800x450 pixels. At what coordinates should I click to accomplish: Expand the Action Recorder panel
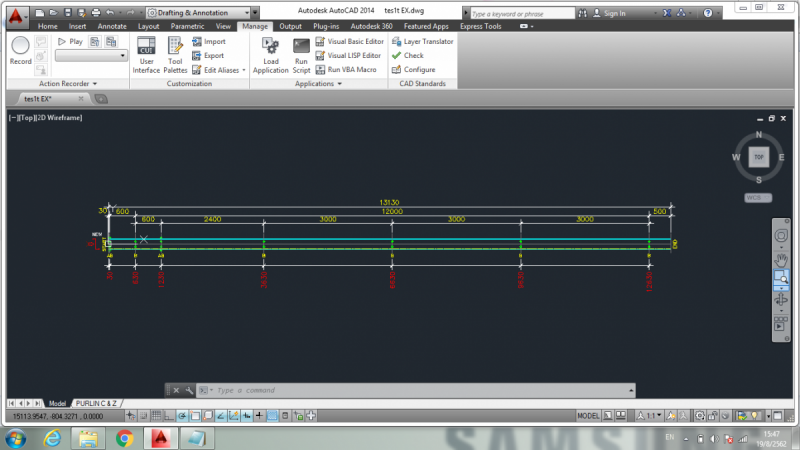pos(68,84)
